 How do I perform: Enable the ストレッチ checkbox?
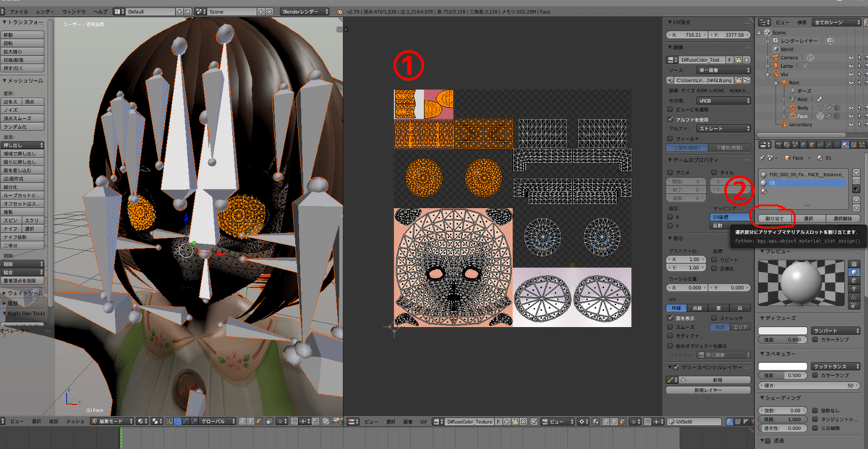(x=715, y=318)
